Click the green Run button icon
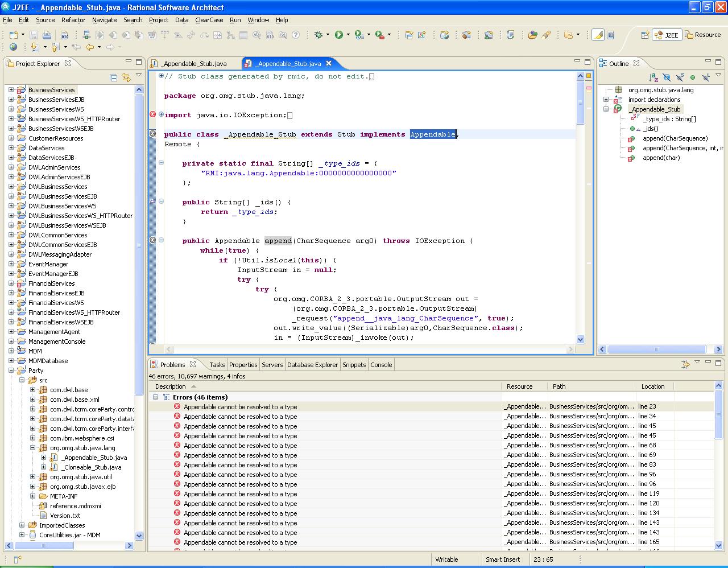The image size is (728, 568). (x=339, y=35)
